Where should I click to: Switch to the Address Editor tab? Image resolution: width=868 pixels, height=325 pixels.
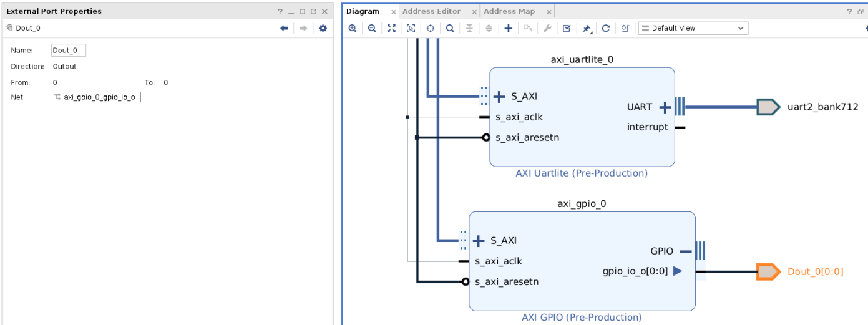click(431, 11)
